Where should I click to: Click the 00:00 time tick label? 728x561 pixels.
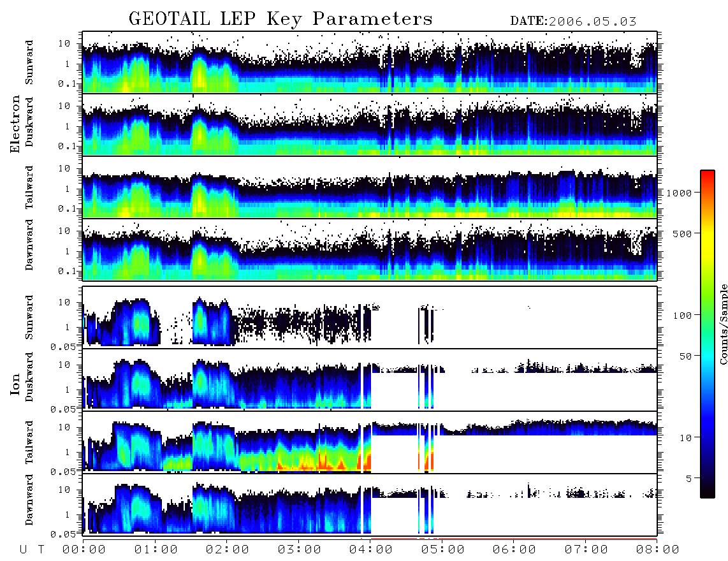[x=84, y=550]
